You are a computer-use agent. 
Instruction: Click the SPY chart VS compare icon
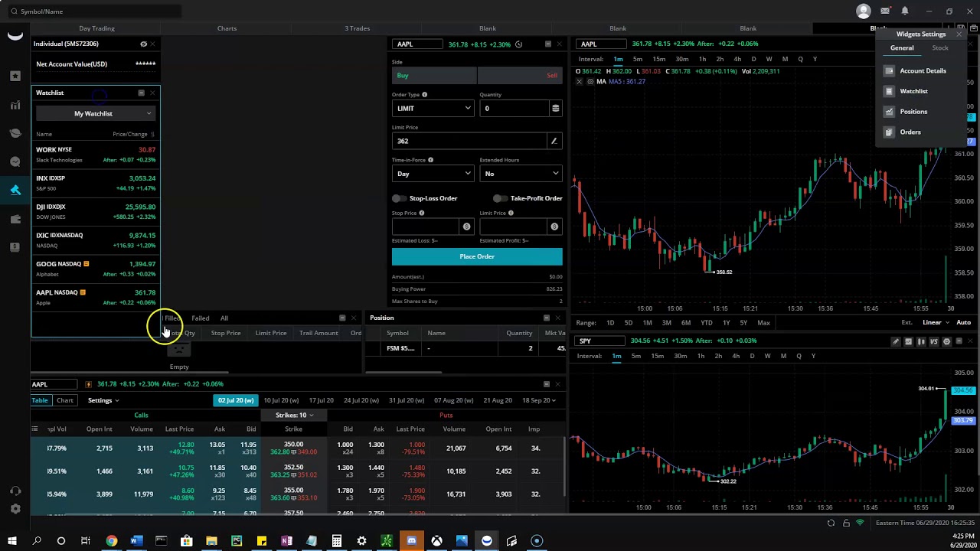pyautogui.click(x=934, y=341)
